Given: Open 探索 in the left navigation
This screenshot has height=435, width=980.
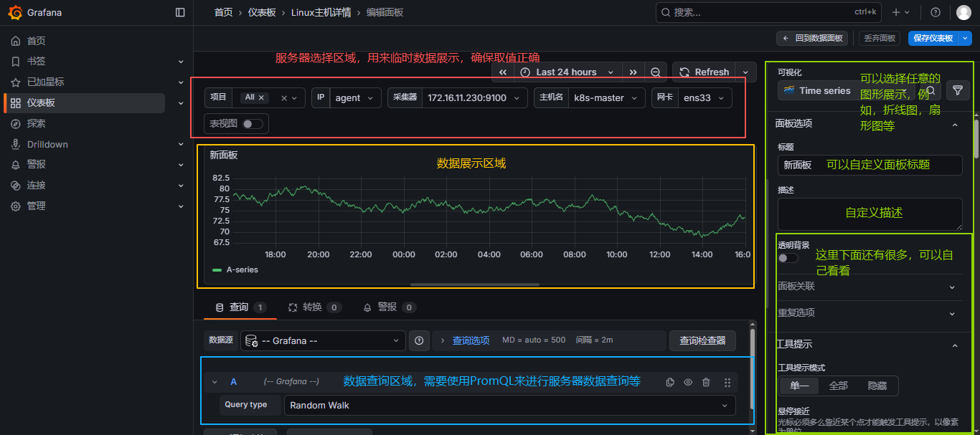Looking at the screenshot, I should click(x=37, y=123).
